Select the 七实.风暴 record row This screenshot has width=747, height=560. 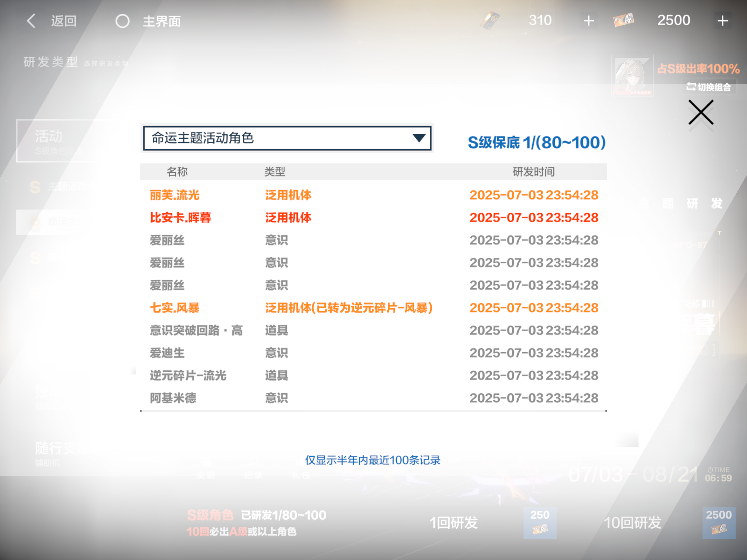pyautogui.click(x=373, y=308)
